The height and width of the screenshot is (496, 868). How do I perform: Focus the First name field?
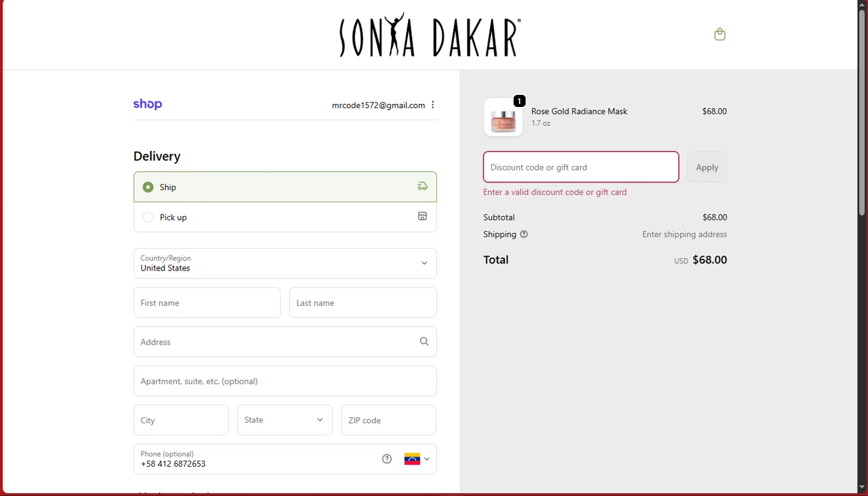(x=207, y=302)
